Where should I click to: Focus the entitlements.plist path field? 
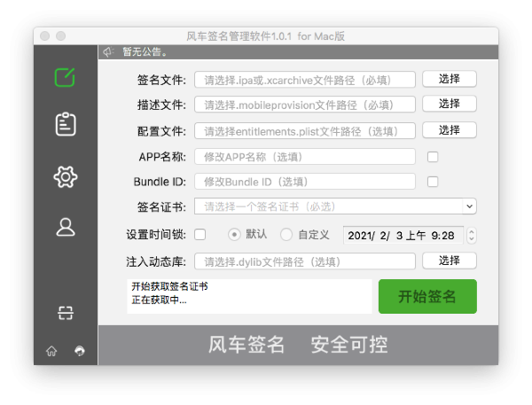(x=305, y=131)
